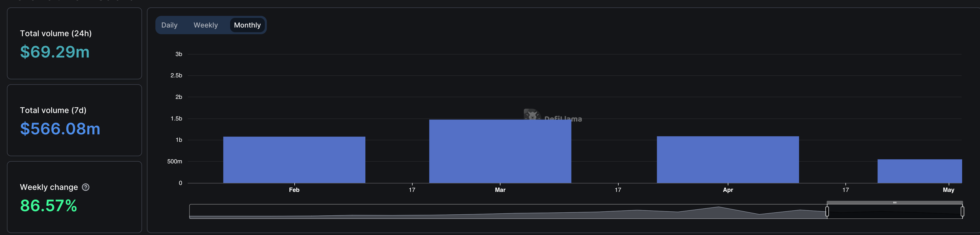
Task: Click the March volume bar
Action: pyautogui.click(x=500, y=151)
